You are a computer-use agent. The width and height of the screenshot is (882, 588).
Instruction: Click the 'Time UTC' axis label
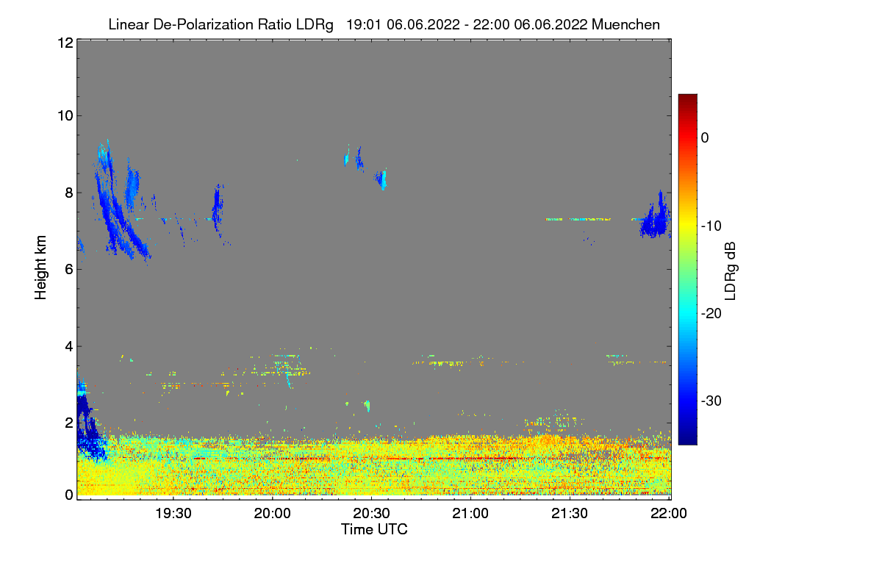[x=374, y=528]
